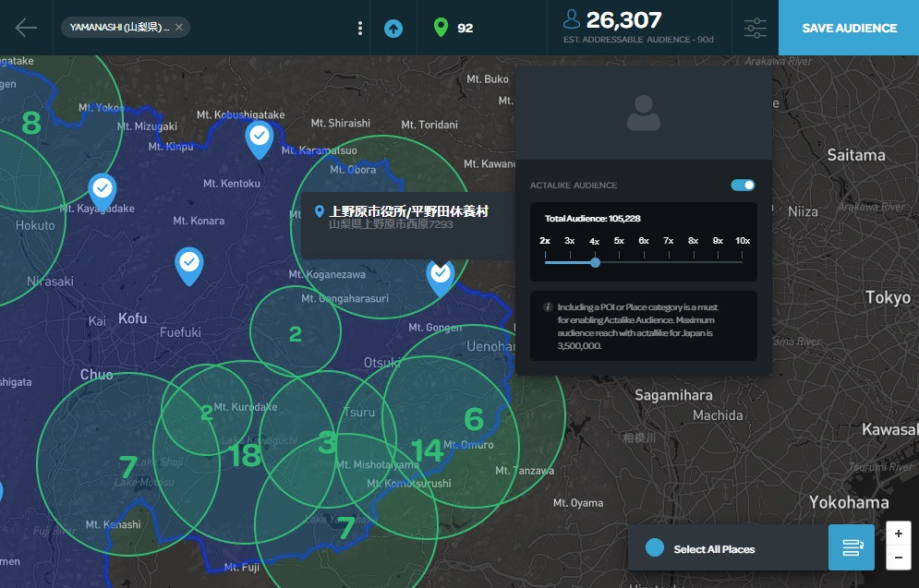This screenshot has width=919, height=588.
Task: Zoom in on the map
Action: (898, 534)
